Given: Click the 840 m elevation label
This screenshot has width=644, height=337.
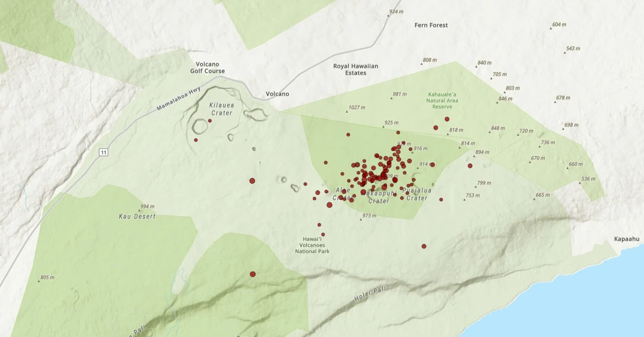Looking at the screenshot, I should tap(485, 63).
